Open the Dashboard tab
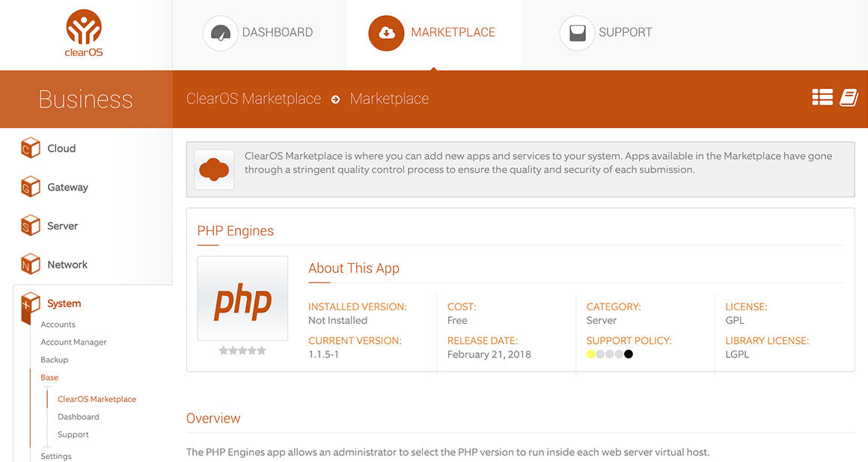868x462 pixels. [x=258, y=33]
